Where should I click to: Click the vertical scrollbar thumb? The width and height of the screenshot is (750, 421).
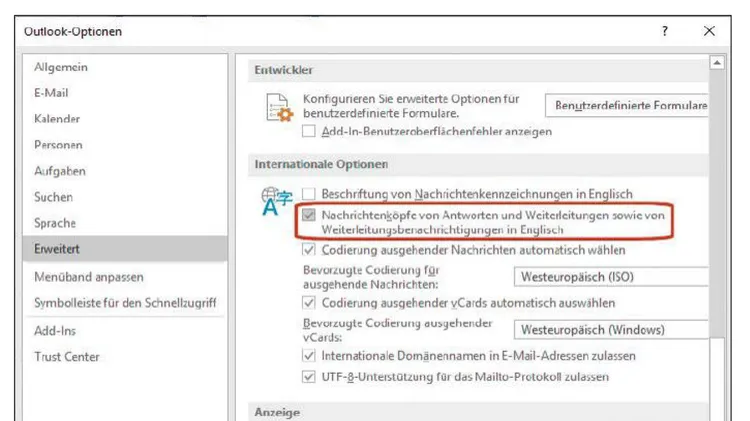tap(717, 203)
